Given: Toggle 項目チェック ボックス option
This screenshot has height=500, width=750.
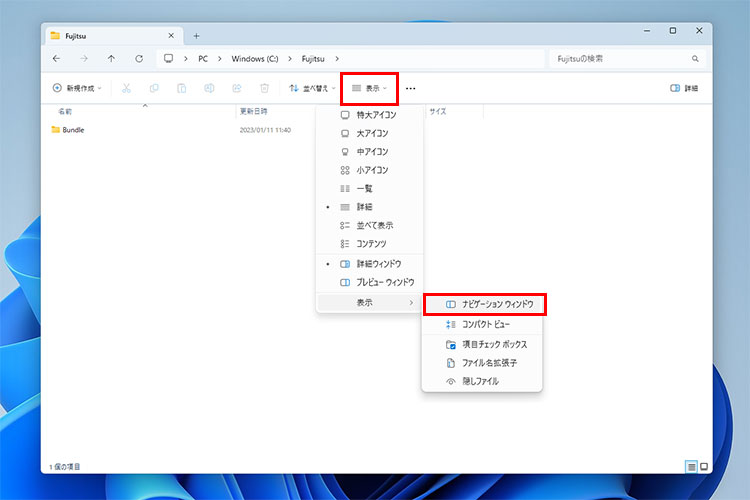Looking at the screenshot, I should [x=487, y=344].
